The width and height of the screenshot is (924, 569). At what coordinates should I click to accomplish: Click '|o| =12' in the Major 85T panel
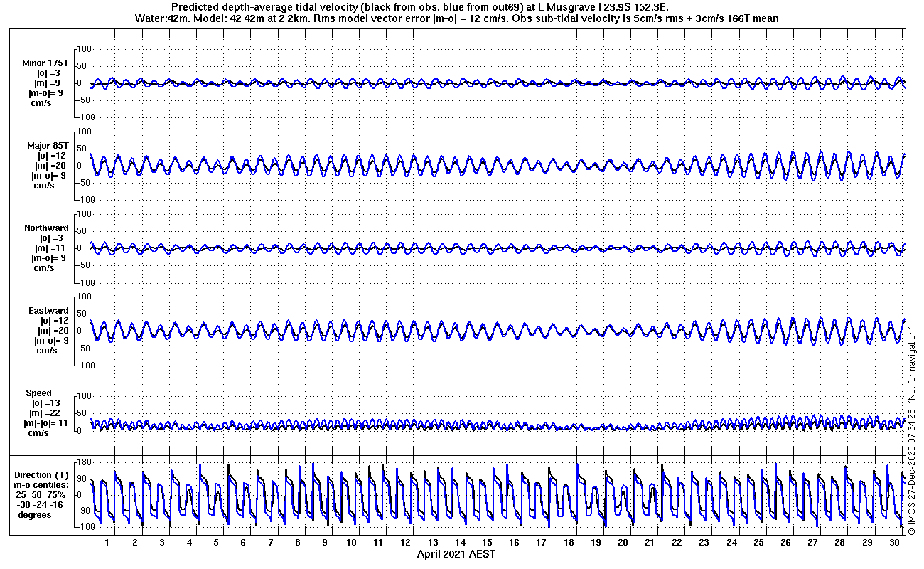52,156
